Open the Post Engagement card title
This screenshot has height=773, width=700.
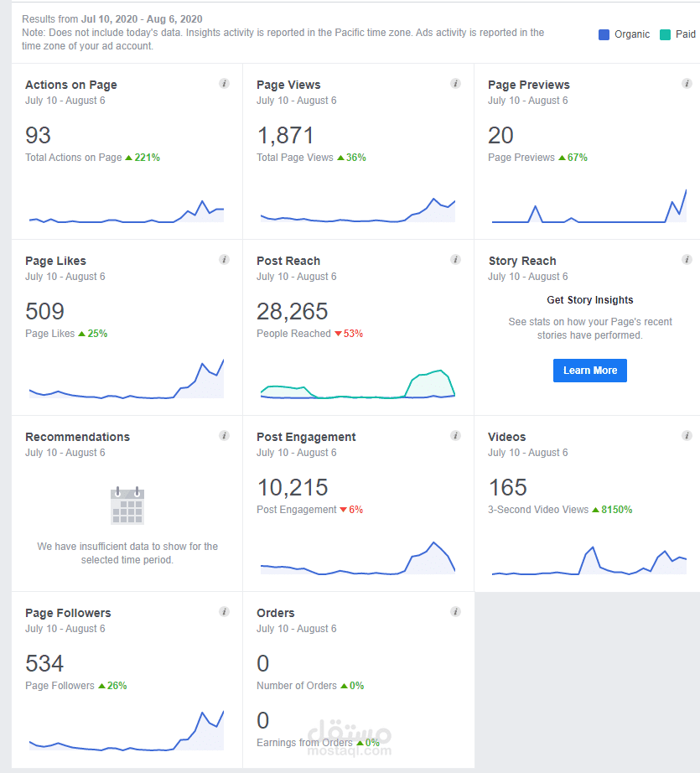(306, 437)
